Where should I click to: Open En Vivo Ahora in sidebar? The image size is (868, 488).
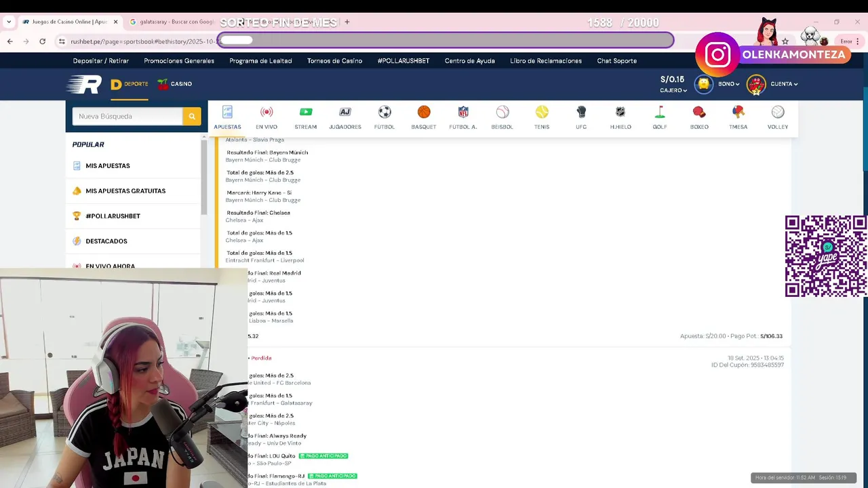click(x=133, y=265)
